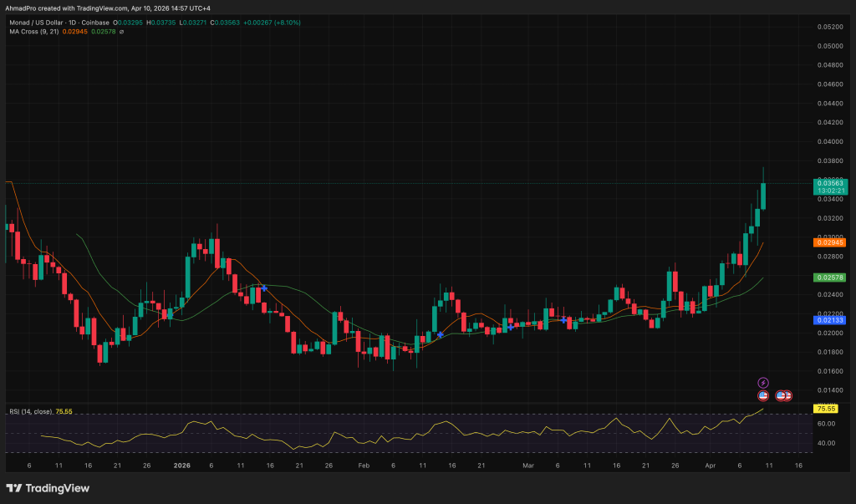The width and height of the screenshot is (856, 504).
Task: Click the MA cross marker near February 13
Action: click(x=440, y=334)
